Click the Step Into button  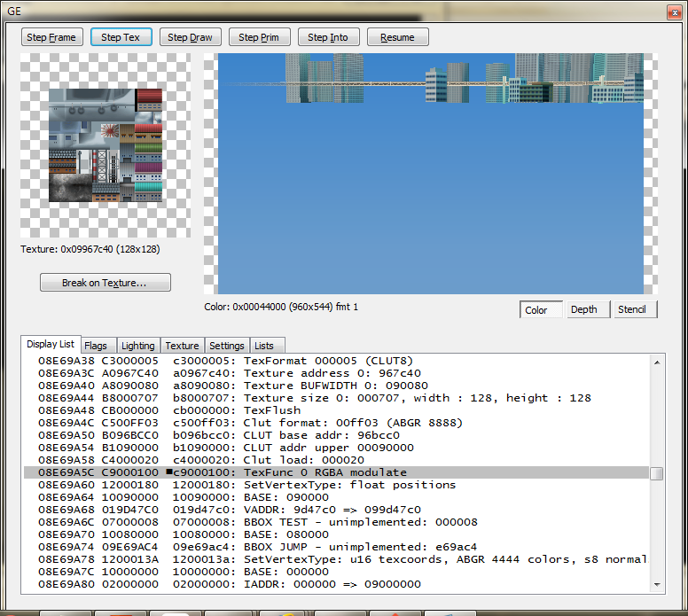point(328,37)
